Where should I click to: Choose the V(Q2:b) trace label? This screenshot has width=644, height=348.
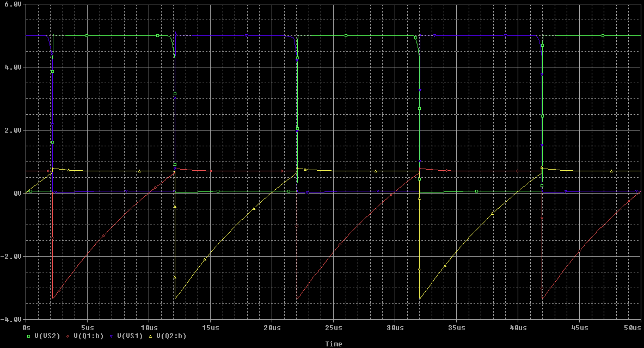click(x=171, y=336)
